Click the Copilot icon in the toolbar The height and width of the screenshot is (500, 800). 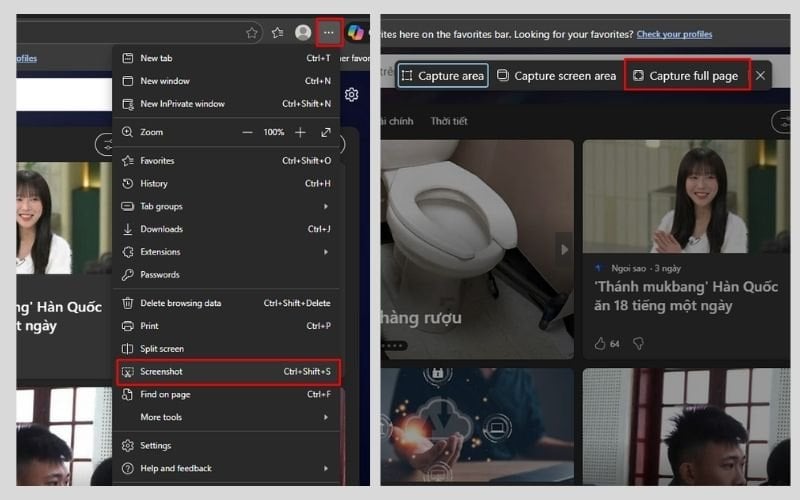(356, 33)
